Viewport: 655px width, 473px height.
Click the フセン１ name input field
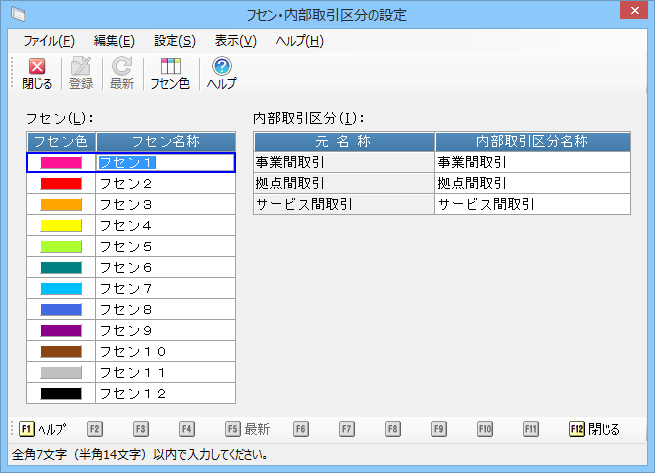pyautogui.click(x=165, y=162)
